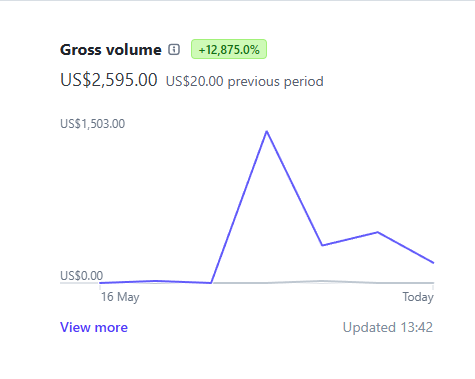Click the blue line's low point before the spike
This screenshot has height=379, width=475.
(x=211, y=283)
